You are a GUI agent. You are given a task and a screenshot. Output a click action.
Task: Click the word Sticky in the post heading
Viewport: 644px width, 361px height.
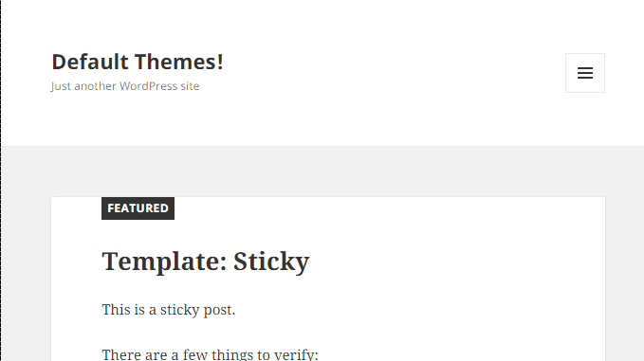tap(271, 262)
